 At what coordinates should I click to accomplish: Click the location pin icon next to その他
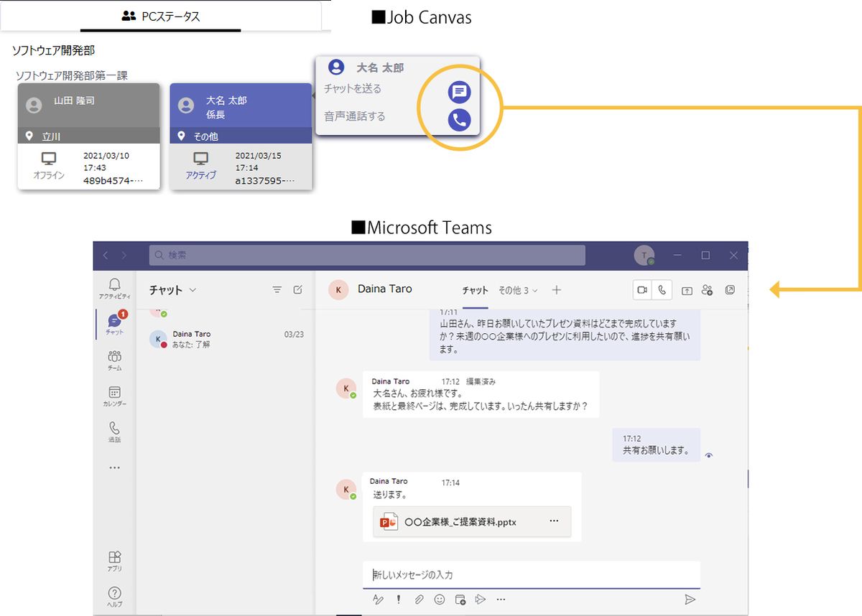[182, 136]
